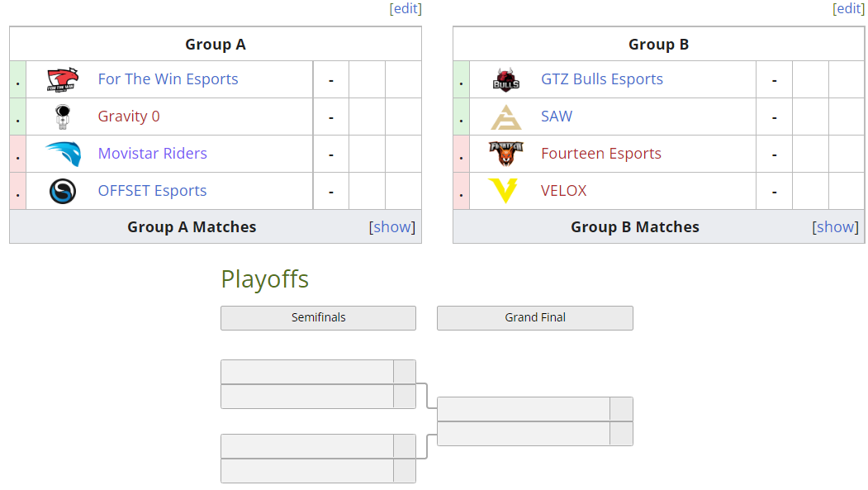Image resolution: width=868 pixels, height=490 pixels.
Task: Visit the SAW team page
Action: [x=556, y=116]
